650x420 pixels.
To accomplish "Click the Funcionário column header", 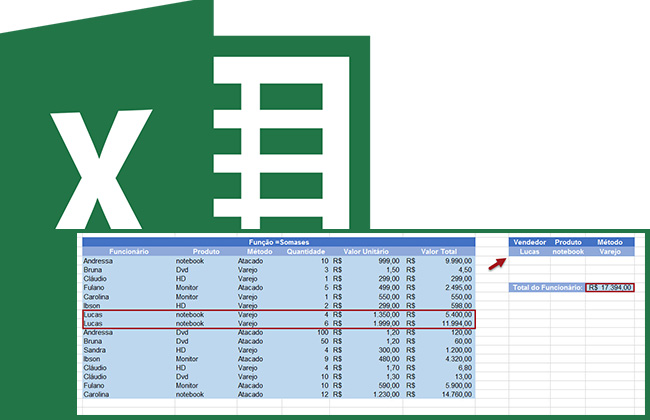I will point(129,252).
